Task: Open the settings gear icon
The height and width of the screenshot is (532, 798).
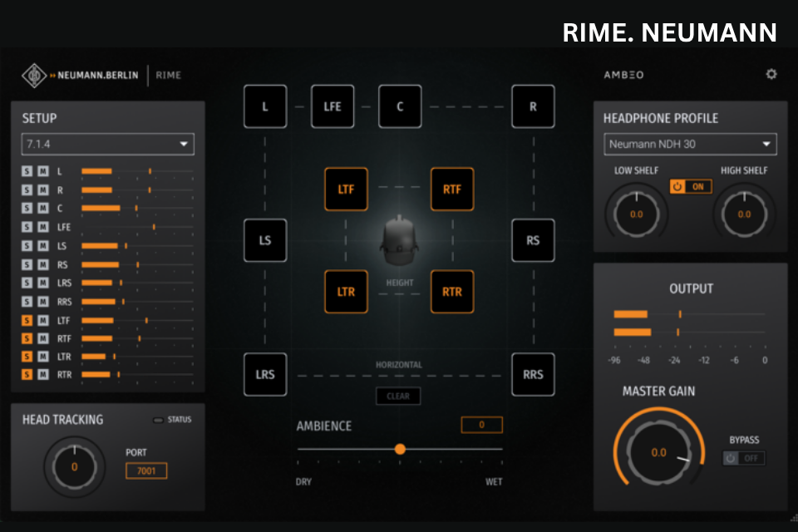Action: 771,75
